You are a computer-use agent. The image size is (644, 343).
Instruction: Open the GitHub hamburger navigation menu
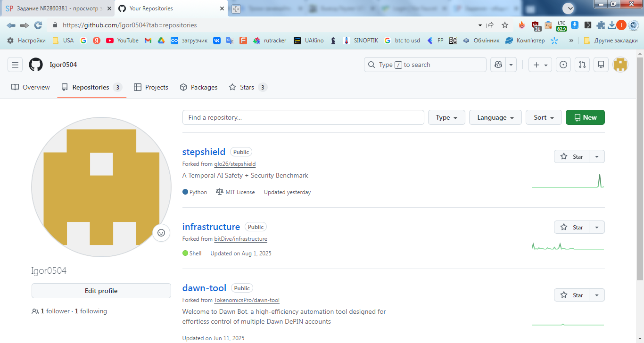pos(15,65)
